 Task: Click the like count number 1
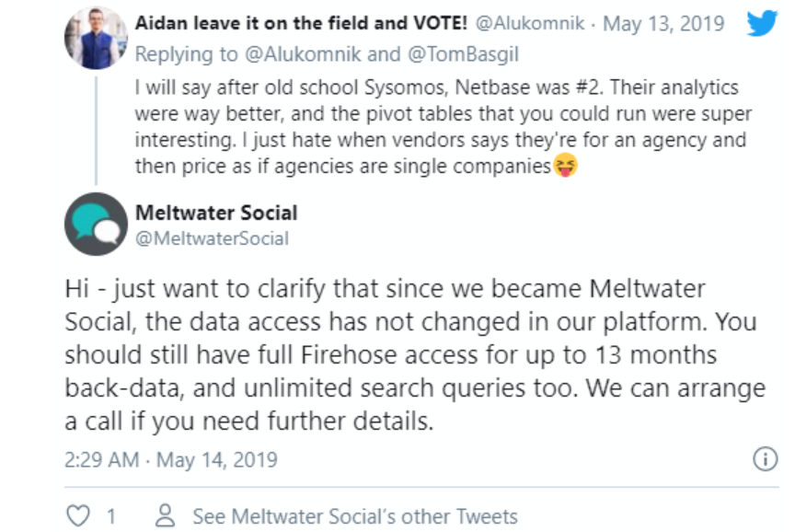[x=111, y=516]
